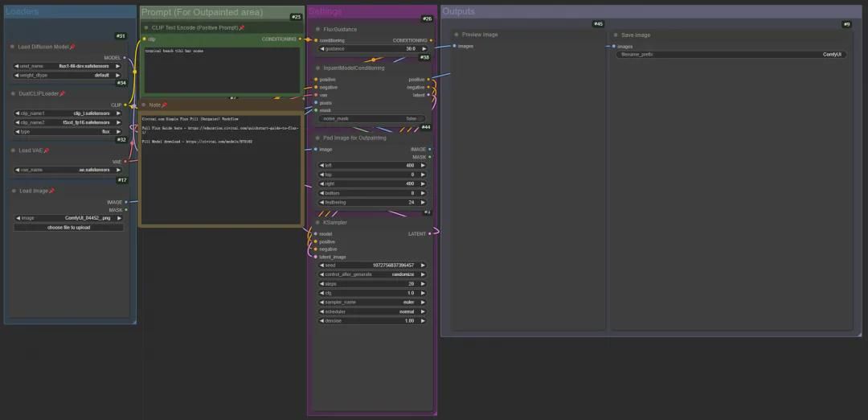868x420 pixels.
Task: Click the filename_prefix input field
Action: click(x=731, y=55)
